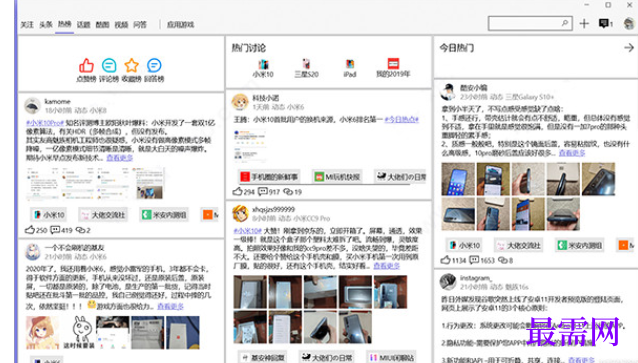
Task: Open anime girl image in 小米6 post
Action: coord(42,332)
